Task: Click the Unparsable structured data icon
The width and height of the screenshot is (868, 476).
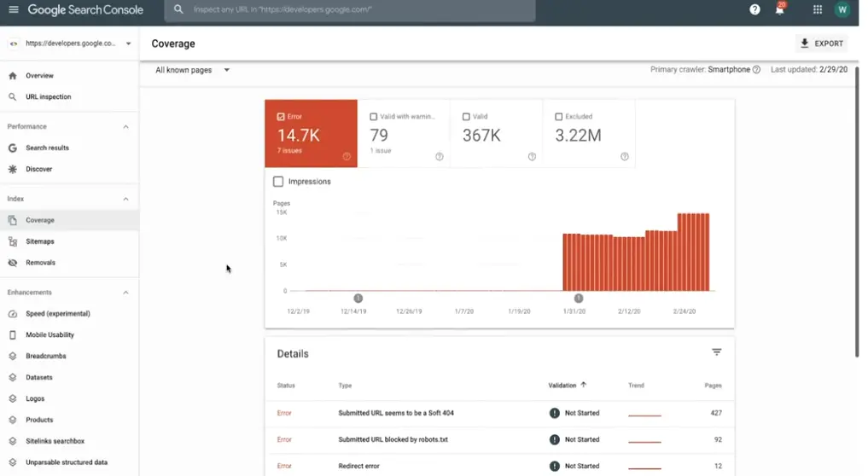Action: pos(13,462)
